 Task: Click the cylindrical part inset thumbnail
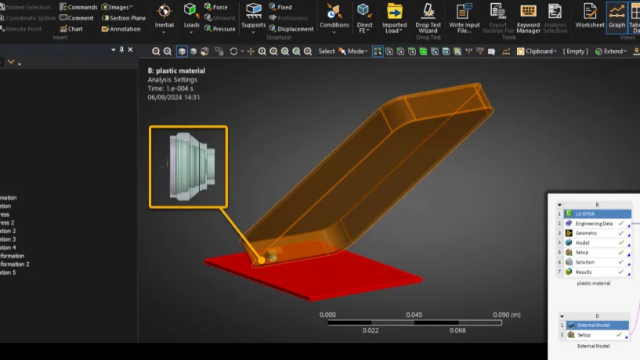coord(189,167)
